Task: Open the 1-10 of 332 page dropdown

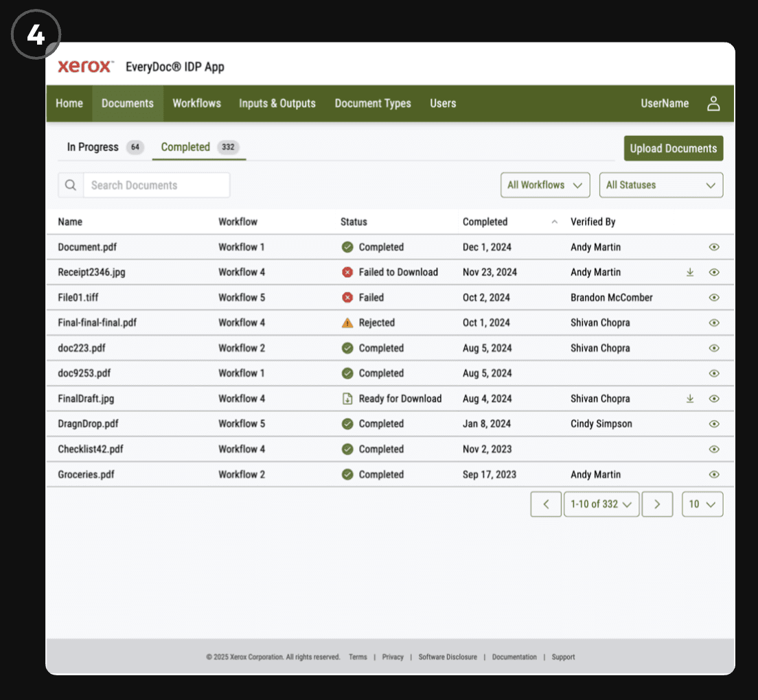Action: 601,504
